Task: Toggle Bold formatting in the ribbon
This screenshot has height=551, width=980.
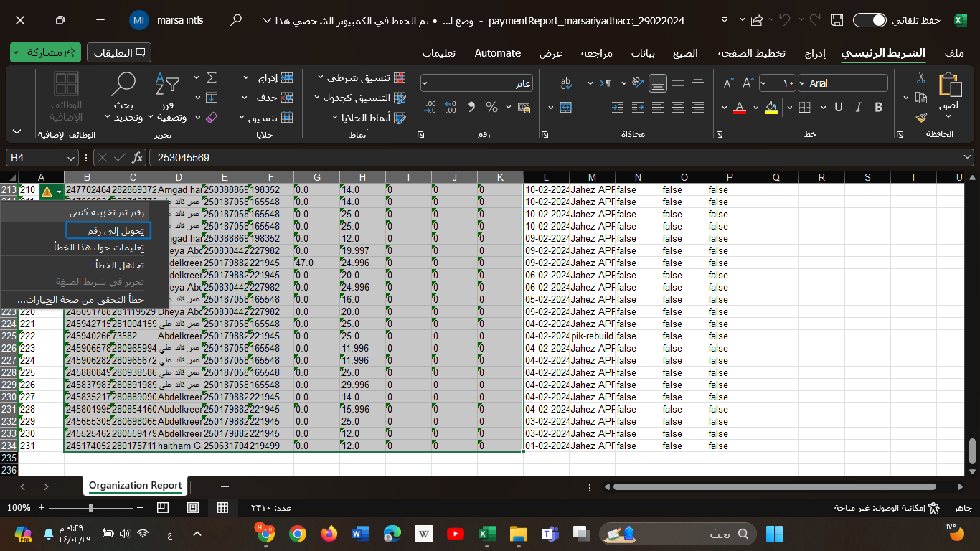Action: pos(878,107)
